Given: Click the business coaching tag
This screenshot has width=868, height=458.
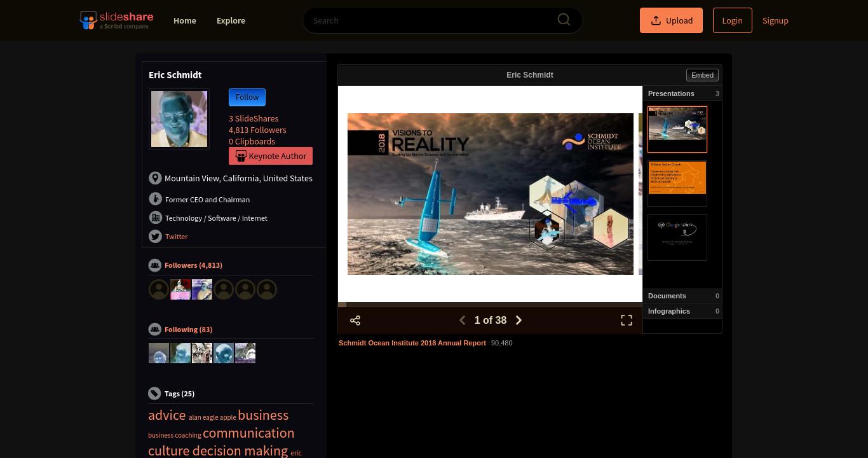Looking at the screenshot, I should (x=175, y=435).
